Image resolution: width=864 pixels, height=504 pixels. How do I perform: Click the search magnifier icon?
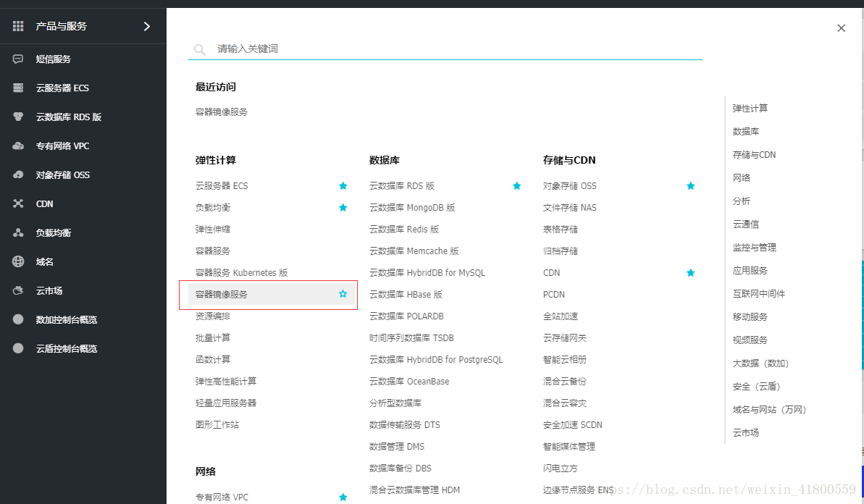click(x=200, y=49)
